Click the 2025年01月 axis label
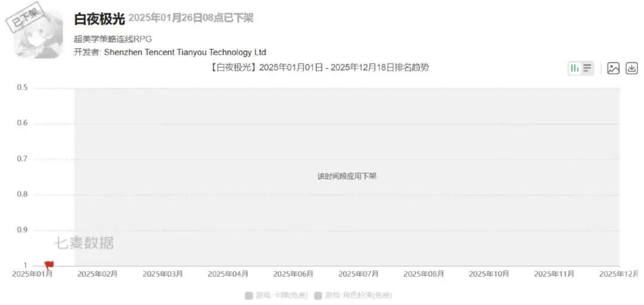The image size is (644, 305). coord(32,274)
